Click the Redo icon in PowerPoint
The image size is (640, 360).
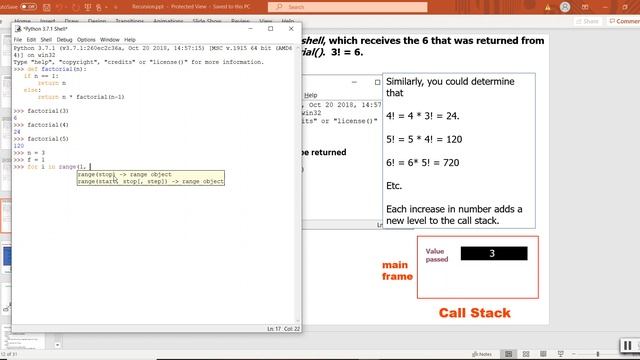pyautogui.click(x=76, y=7)
